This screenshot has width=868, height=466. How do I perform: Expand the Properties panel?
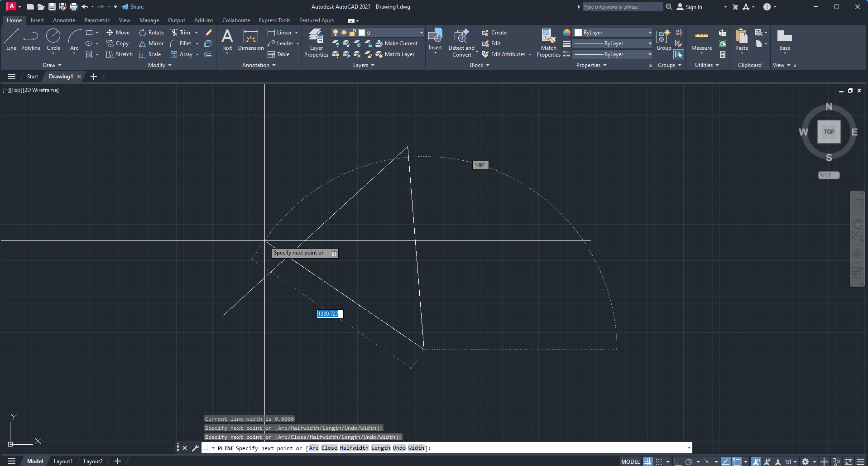pos(591,65)
